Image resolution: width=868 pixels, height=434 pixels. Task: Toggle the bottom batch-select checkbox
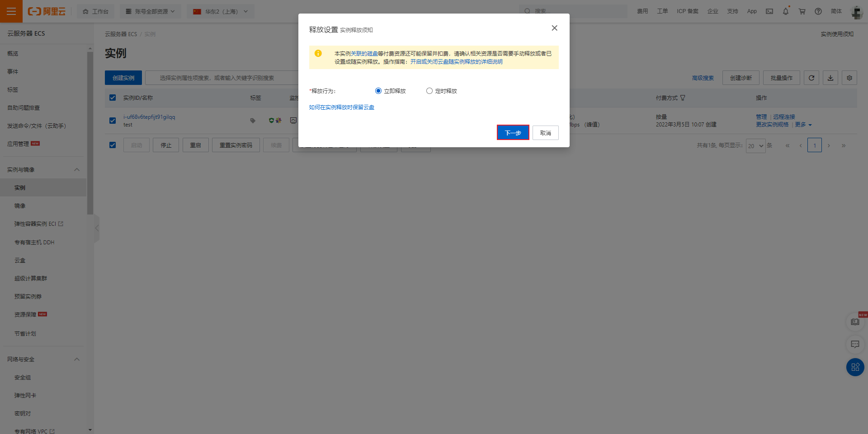coord(113,145)
